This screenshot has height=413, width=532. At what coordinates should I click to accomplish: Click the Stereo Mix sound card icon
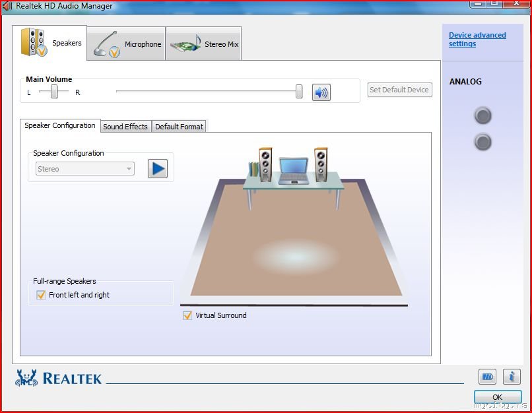[x=185, y=44]
